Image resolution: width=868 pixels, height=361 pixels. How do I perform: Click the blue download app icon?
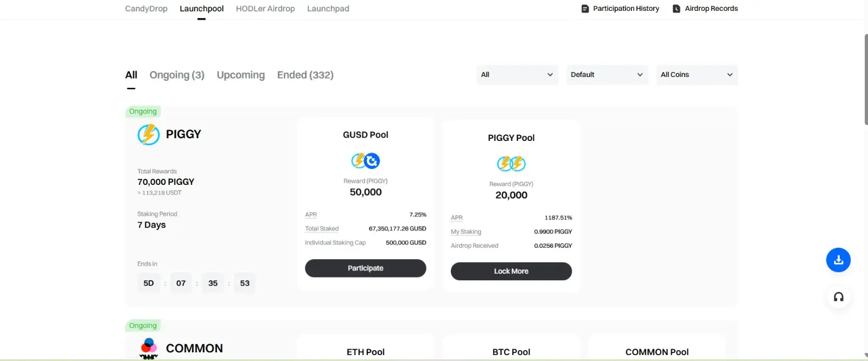click(838, 260)
